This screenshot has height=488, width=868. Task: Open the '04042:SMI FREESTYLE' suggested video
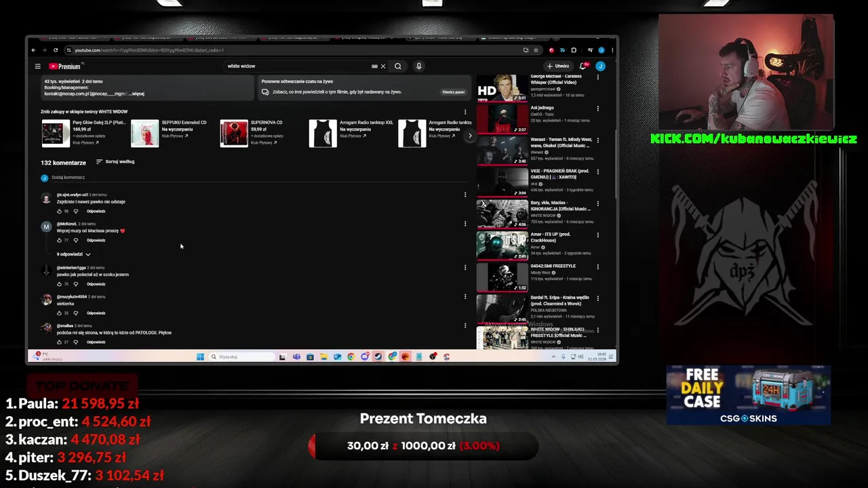click(x=536, y=277)
